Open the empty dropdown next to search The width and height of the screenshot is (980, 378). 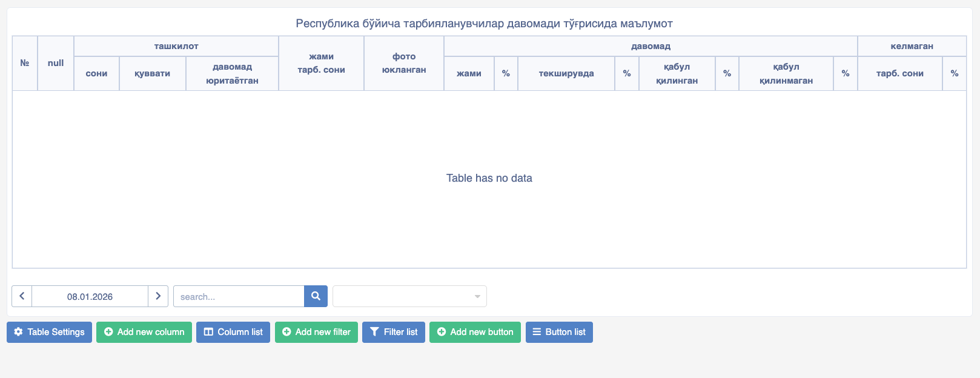pyautogui.click(x=409, y=296)
